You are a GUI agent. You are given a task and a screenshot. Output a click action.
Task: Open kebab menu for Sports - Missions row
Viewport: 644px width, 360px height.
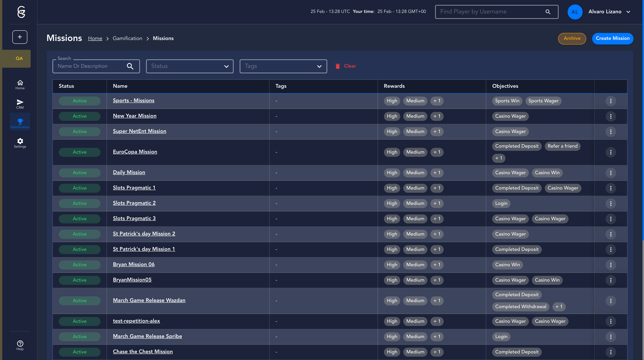click(x=610, y=101)
